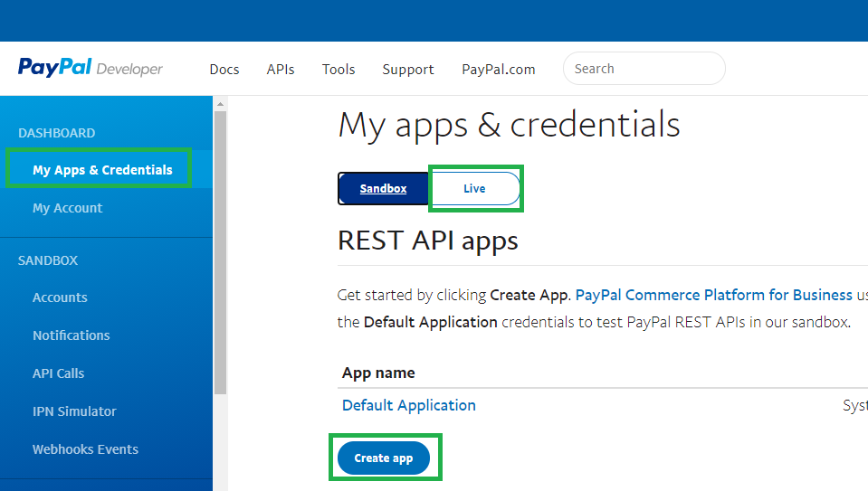
Task: Open the APIs menu
Action: point(281,69)
